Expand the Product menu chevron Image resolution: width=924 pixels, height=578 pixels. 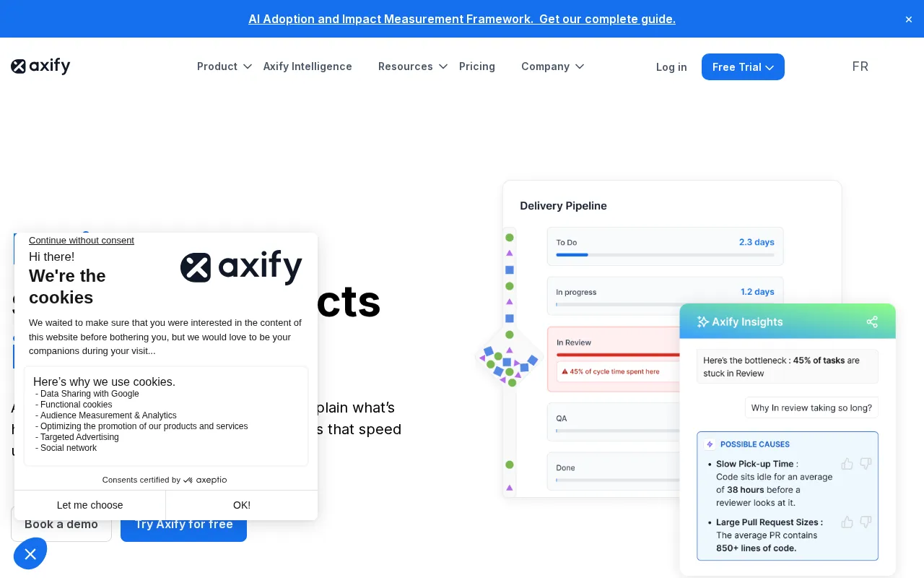pos(248,66)
